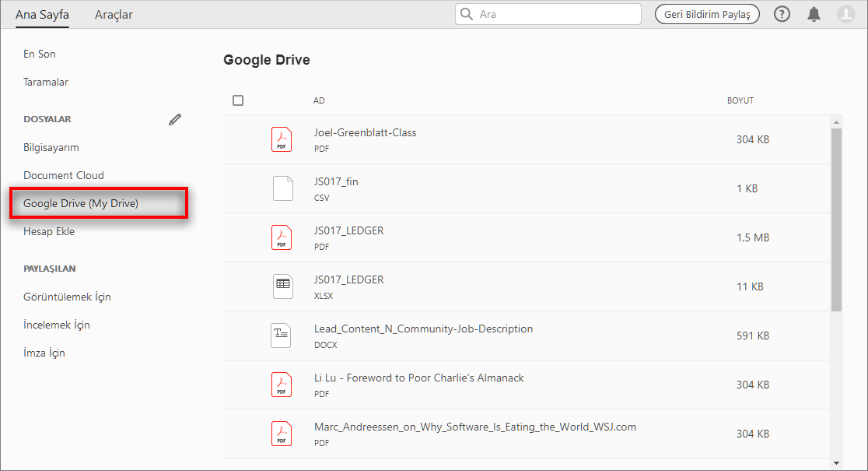The height and width of the screenshot is (471, 868).
Task: Switch to the Ana Sayfa tab
Action: pyautogui.click(x=42, y=15)
